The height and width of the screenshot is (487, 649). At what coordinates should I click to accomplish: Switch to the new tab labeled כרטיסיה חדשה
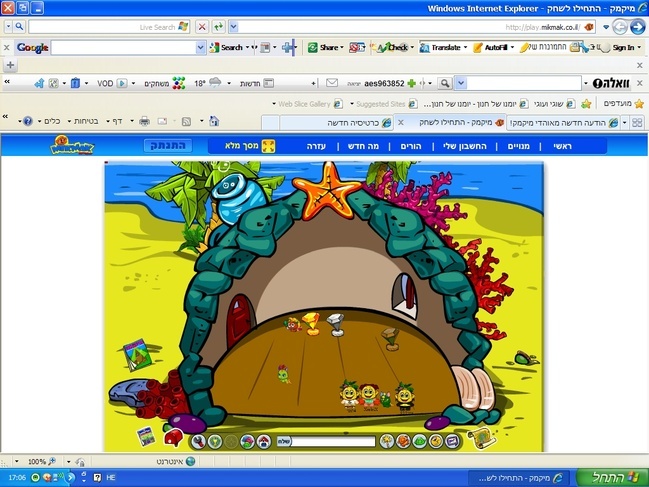click(336, 123)
